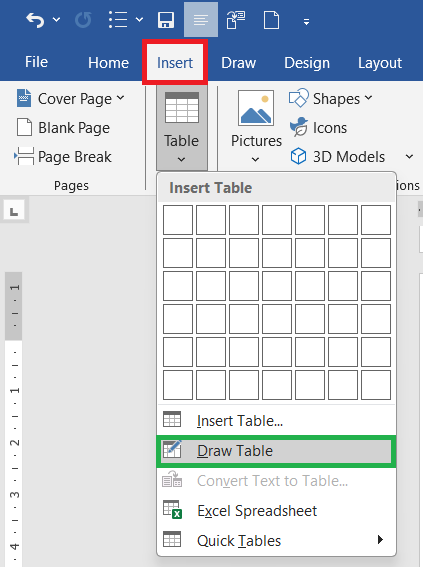The height and width of the screenshot is (567, 423).
Task: Select the top-left cell of table grid
Action: pyautogui.click(x=178, y=220)
